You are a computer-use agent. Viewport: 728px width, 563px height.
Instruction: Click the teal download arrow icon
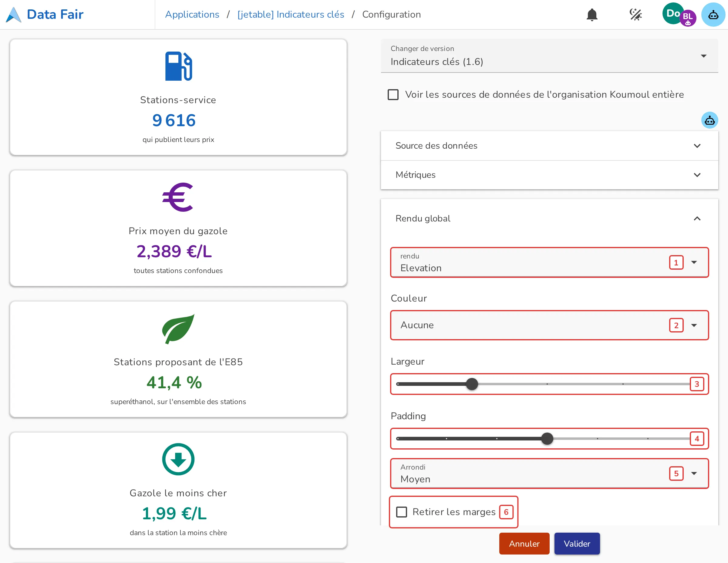click(x=178, y=459)
